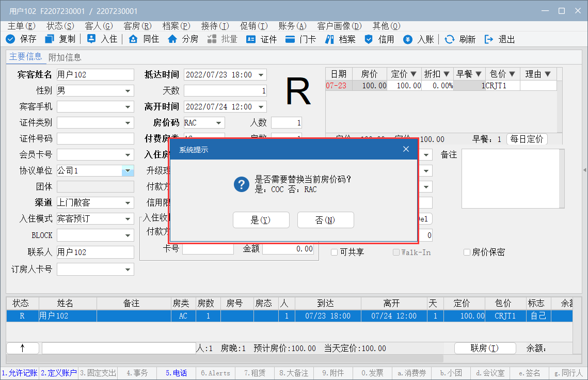Click the 定价 column header filter arrow
588x380 pixels.
413,74
